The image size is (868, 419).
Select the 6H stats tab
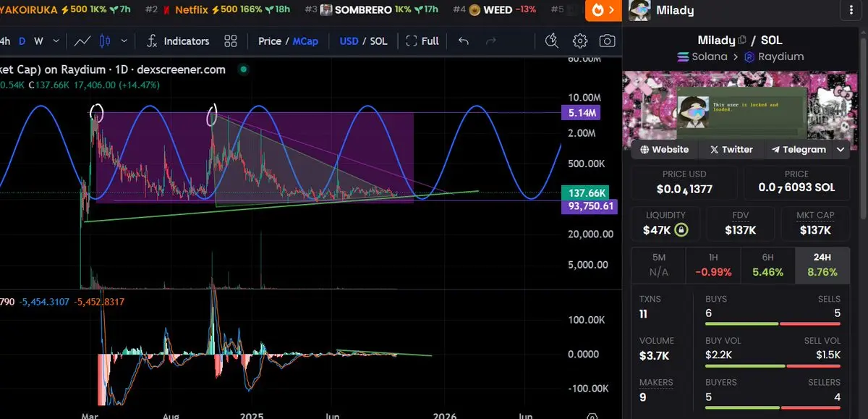pos(767,265)
